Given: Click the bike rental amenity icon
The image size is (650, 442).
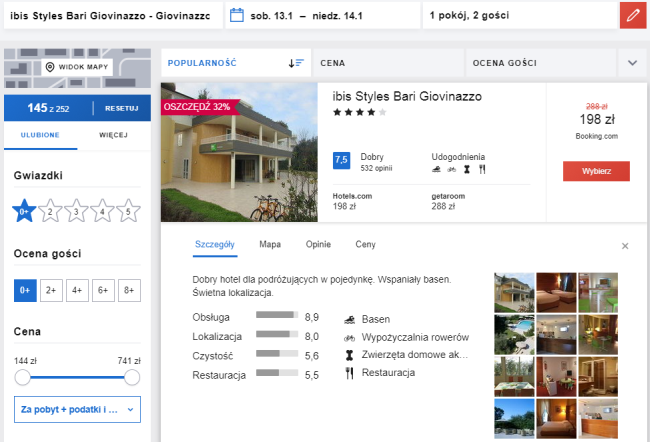Looking at the screenshot, I should point(350,337).
